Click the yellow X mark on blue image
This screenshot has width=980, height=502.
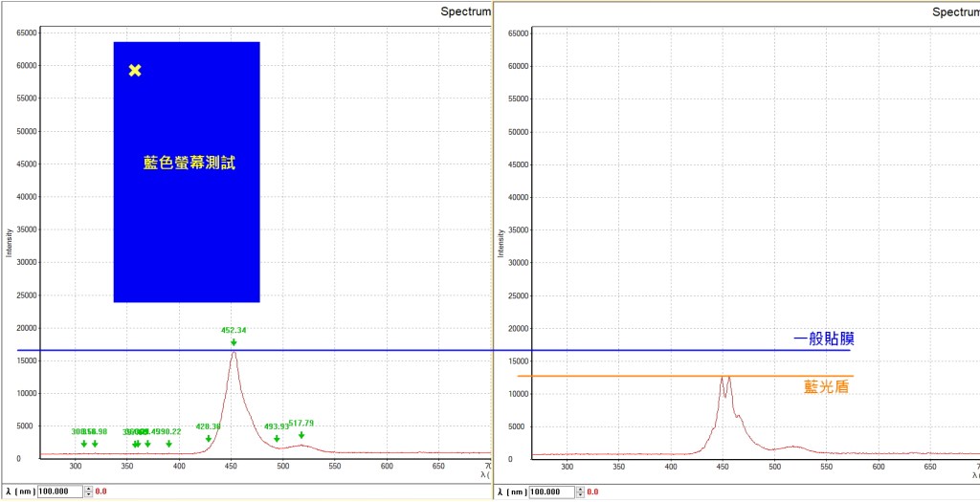tap(135, 70)
